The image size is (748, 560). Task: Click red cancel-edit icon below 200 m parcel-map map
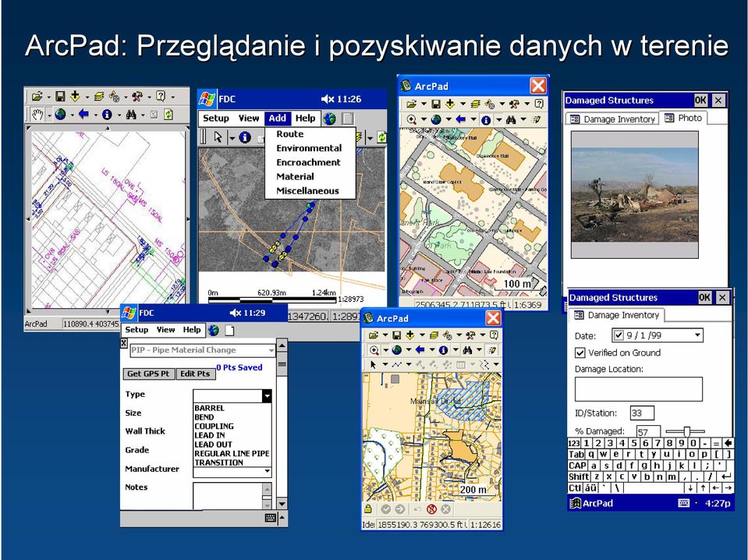pyautogui.click(x=432, y=509)
